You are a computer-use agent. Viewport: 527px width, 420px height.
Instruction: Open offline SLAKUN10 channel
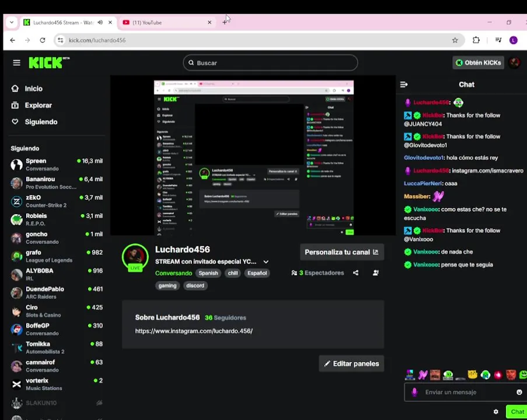pyautogui.click(x=57, y=402)
